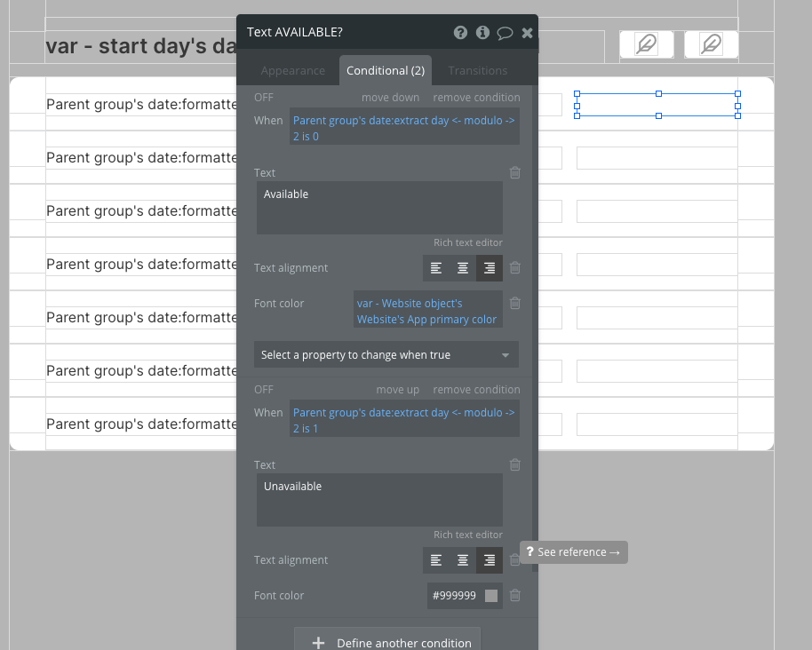Open 'Select a property to change when true' dropdown
Viewport: 812px width, 650px height.
click(386, 355)
